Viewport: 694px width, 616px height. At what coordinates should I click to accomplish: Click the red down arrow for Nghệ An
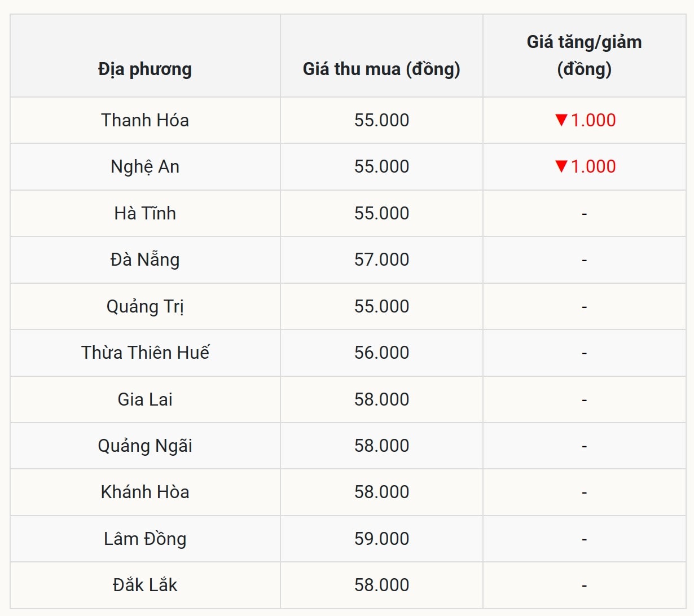tap(561, 166)
